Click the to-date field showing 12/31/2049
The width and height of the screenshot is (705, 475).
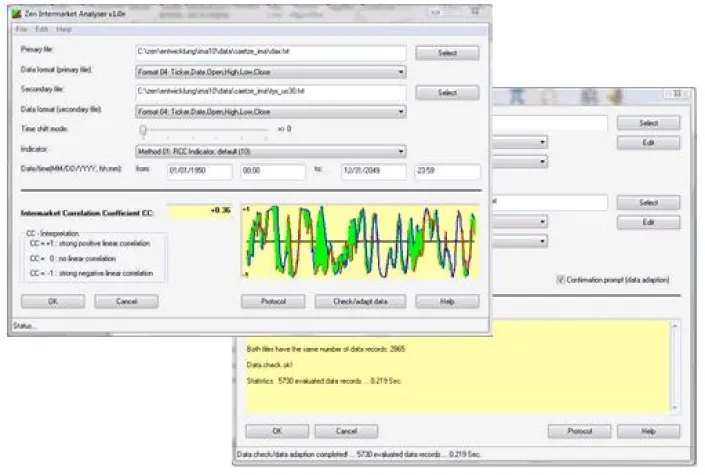tap(372, 171)
